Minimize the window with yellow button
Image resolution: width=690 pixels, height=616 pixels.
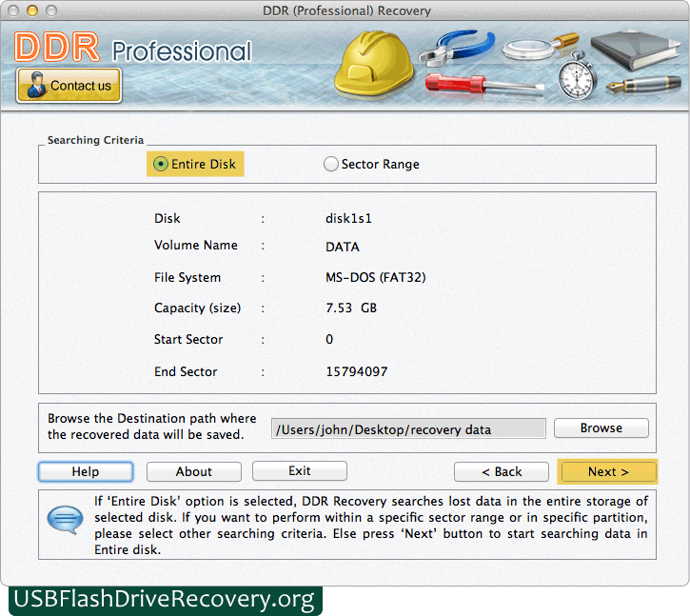(x=32, y=10)
